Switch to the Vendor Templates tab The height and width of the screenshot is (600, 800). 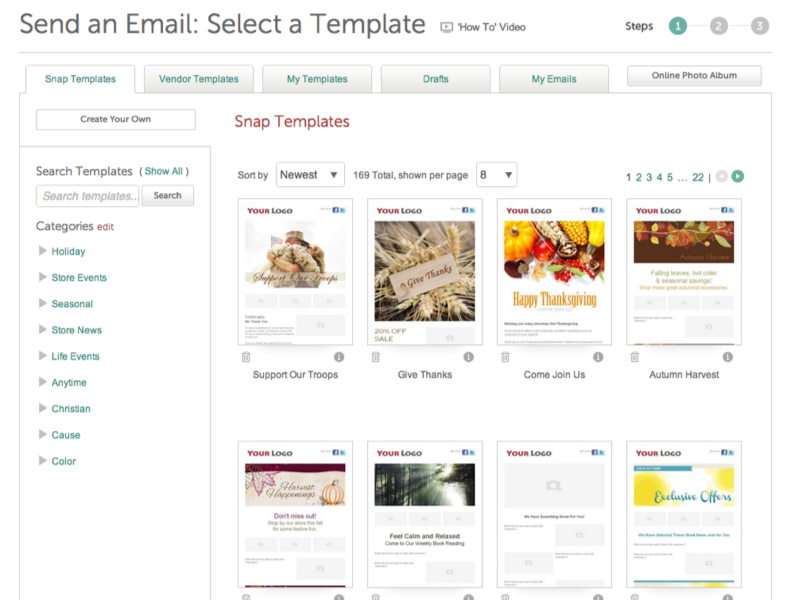pos(198,77)
